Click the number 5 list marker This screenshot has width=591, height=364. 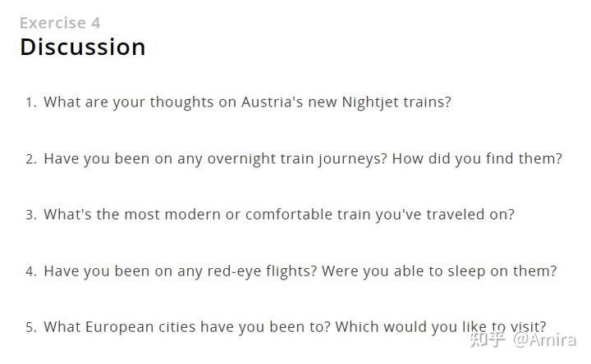point(31,327)
